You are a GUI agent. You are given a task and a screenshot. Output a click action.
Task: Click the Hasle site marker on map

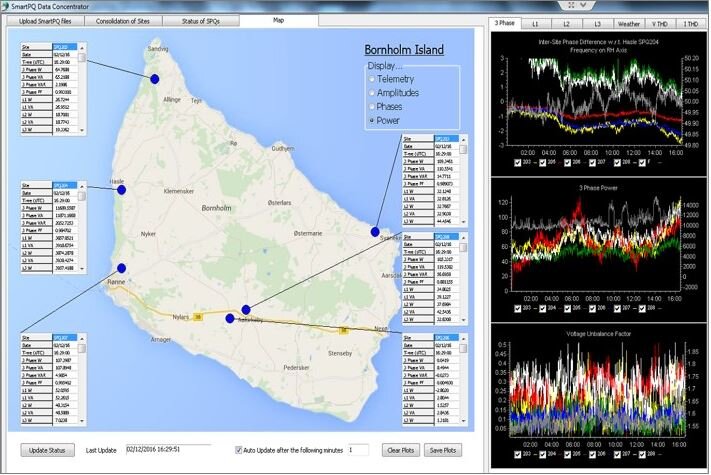[122, 189]
